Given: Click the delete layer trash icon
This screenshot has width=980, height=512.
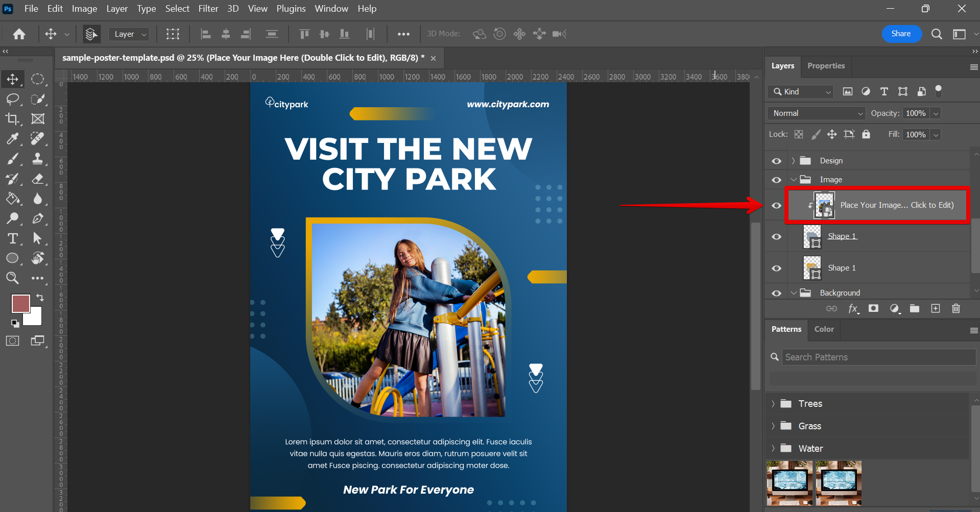Looking at the screenshot, I should point(956,308).
